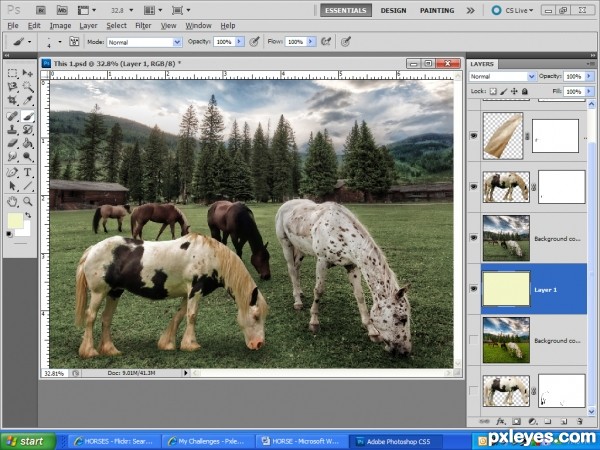The image size is (600, 450).
Task: Toggle lock transparent pixels
Action: [493, 91]
